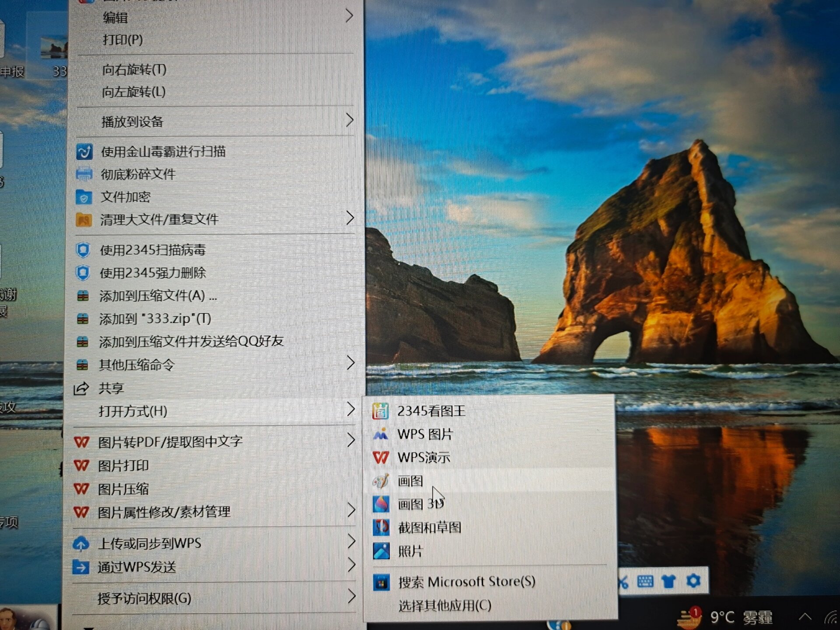Image resolution: width=840 pixels, height=630 pixels.
Task: Click WPS icon beside 图片转PDF/提取图中文字
Action: point(81,442)
